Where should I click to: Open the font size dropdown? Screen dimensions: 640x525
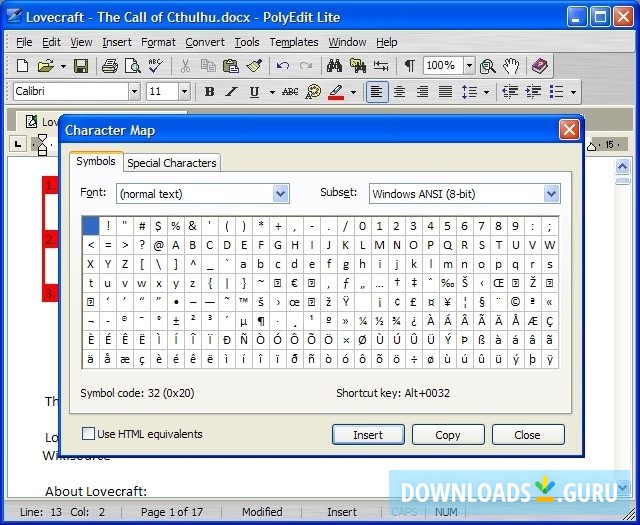coord(184,92)
